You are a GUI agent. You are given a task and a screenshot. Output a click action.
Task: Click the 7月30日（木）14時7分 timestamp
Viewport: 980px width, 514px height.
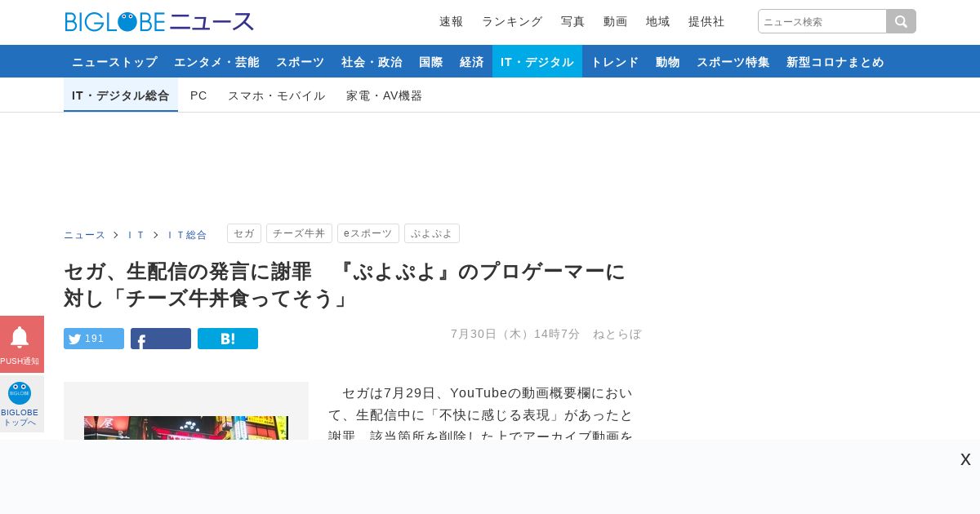(515, 334)
